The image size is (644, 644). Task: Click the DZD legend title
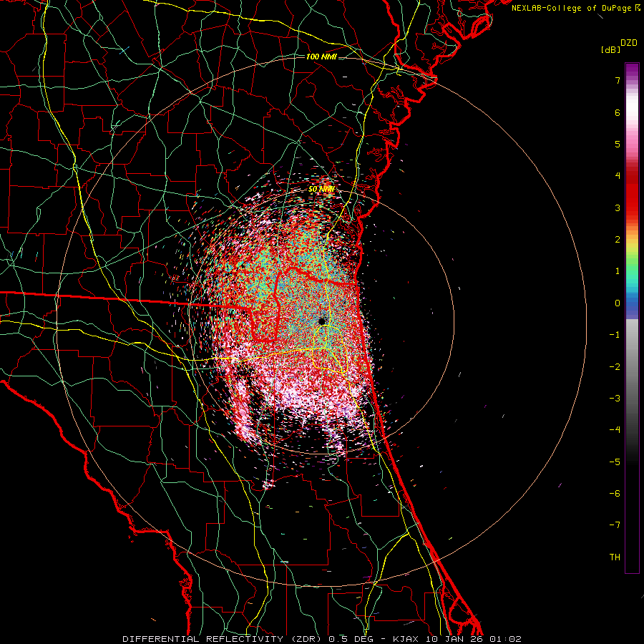(629, 43)
